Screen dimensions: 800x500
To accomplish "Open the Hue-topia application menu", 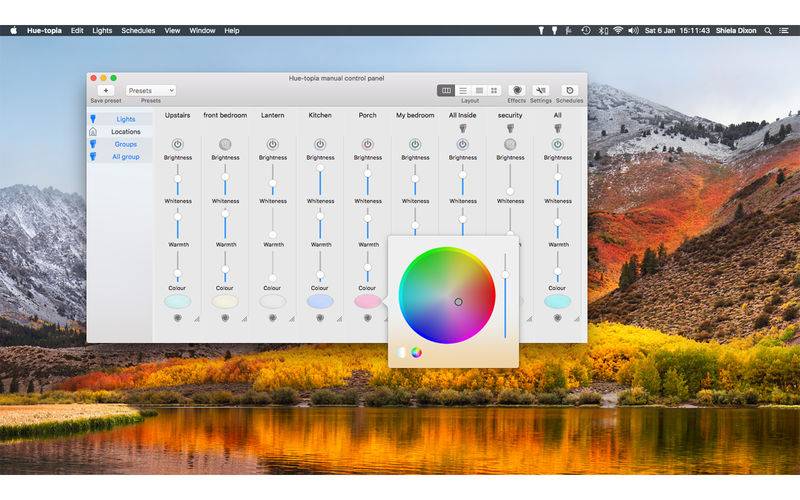I will pos(44,31).
